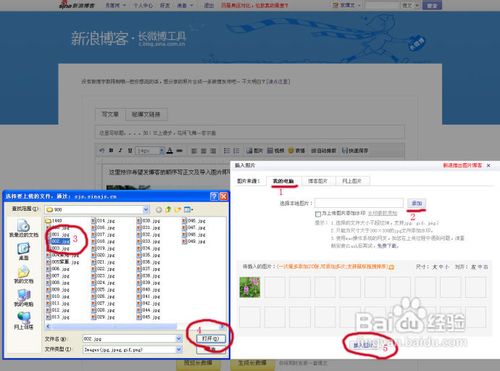Viewport: 500px width, 371px height.
Task: Open Recent Documents in file dialog sidebar
Action: coord(23,228)
